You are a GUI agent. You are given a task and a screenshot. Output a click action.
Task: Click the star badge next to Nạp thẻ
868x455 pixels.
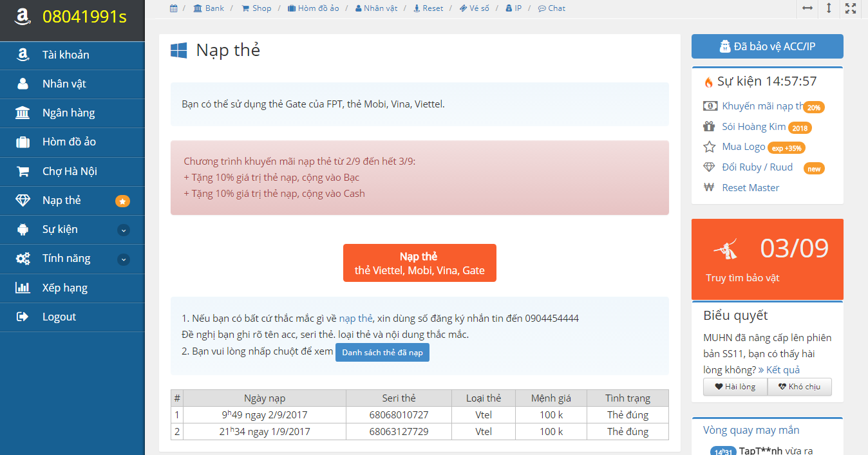pos(122,201)
